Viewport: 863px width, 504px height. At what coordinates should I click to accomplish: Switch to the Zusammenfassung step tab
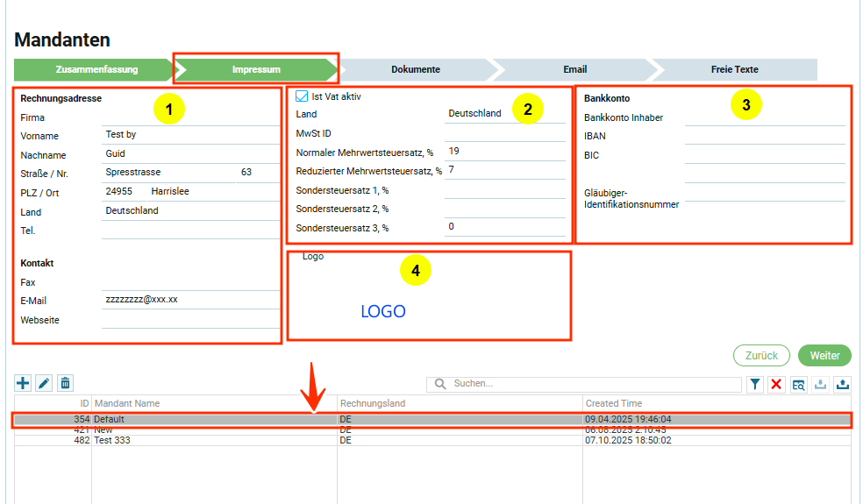click(89, 69)
